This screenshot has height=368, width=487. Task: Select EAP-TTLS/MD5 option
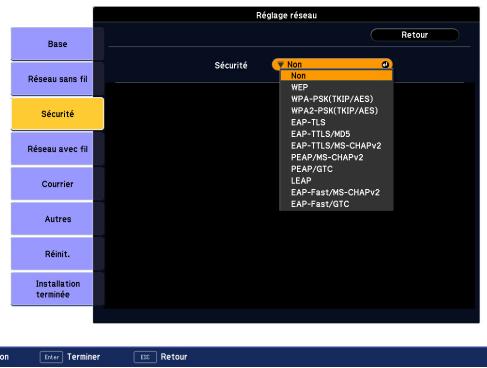[x=336, y=134]
